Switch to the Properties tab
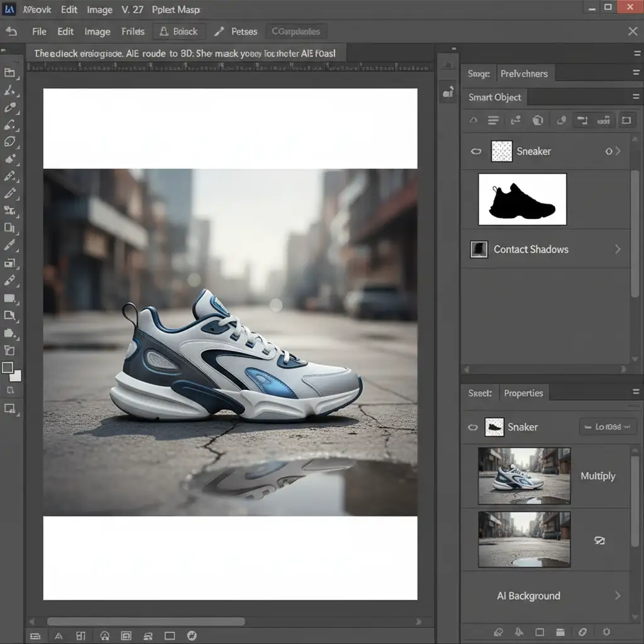The image size is (644, 644). 523,393
